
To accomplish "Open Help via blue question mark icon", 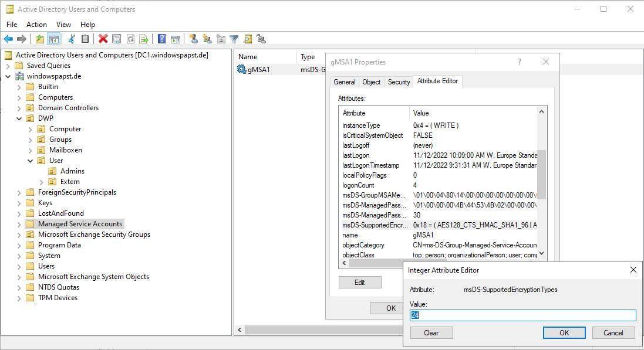I will coord(161,39).
